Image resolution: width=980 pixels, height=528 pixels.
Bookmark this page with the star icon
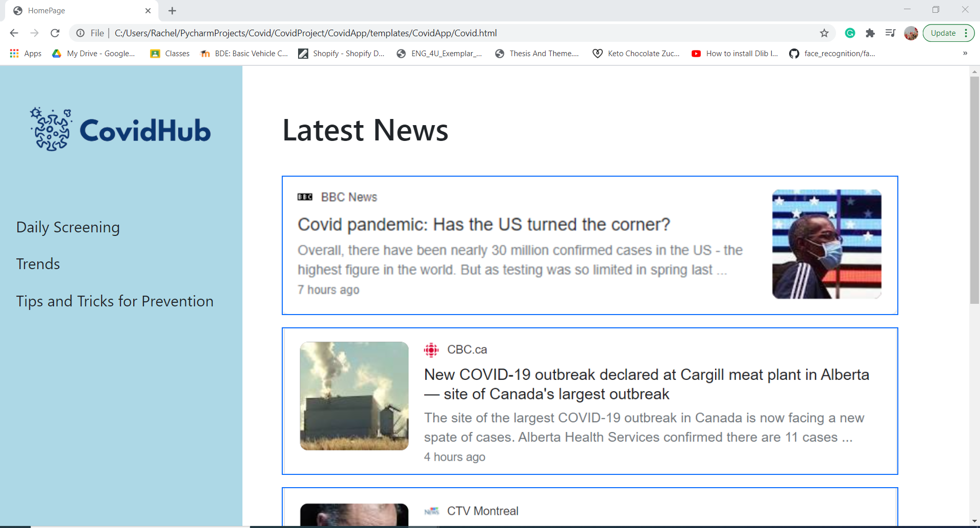[x=824, y=33]
